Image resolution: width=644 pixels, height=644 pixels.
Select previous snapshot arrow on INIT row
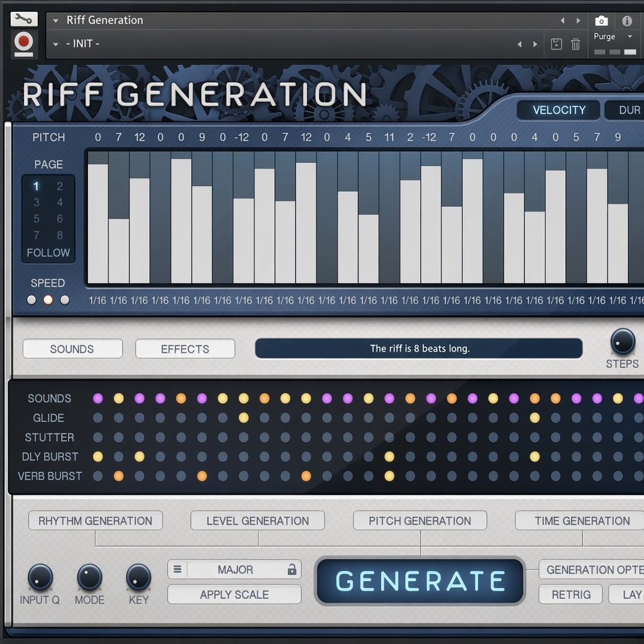519,44
